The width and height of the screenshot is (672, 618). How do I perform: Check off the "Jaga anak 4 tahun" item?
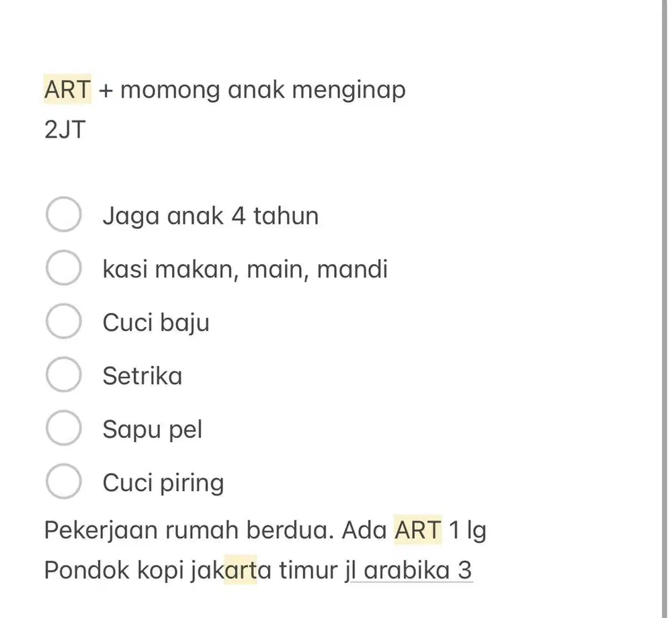pos(64,216)
